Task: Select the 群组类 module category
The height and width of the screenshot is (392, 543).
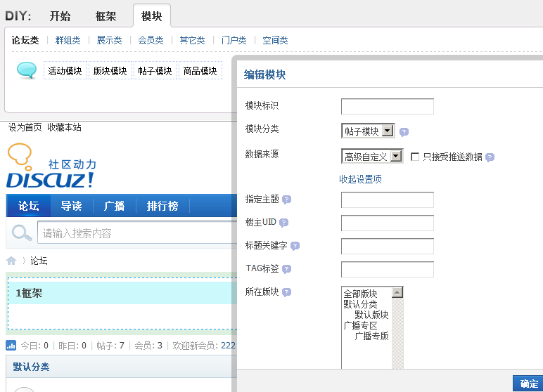Action: tap(68, 41)
